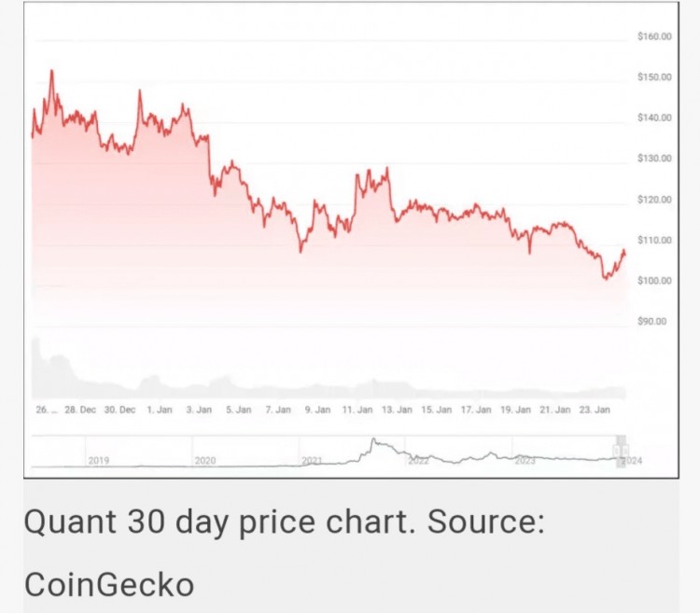
Task: Click the $110.00 y-axis label
Action: [654, 241]
